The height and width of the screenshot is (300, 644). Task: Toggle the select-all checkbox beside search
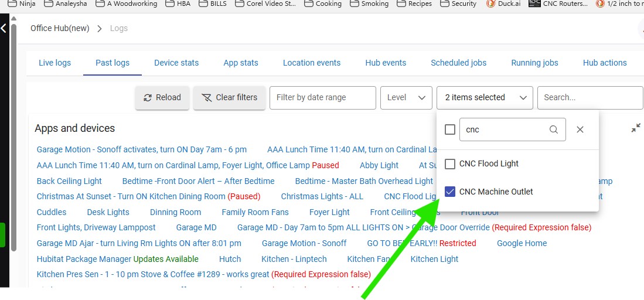click(x=450, y=129)
